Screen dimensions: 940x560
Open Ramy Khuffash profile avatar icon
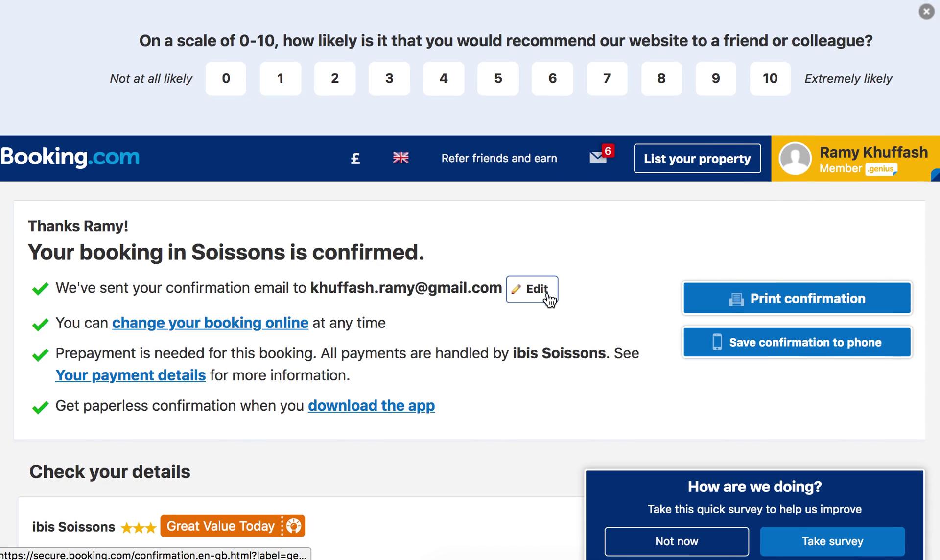pyautogui.click(x=796, y=158)
